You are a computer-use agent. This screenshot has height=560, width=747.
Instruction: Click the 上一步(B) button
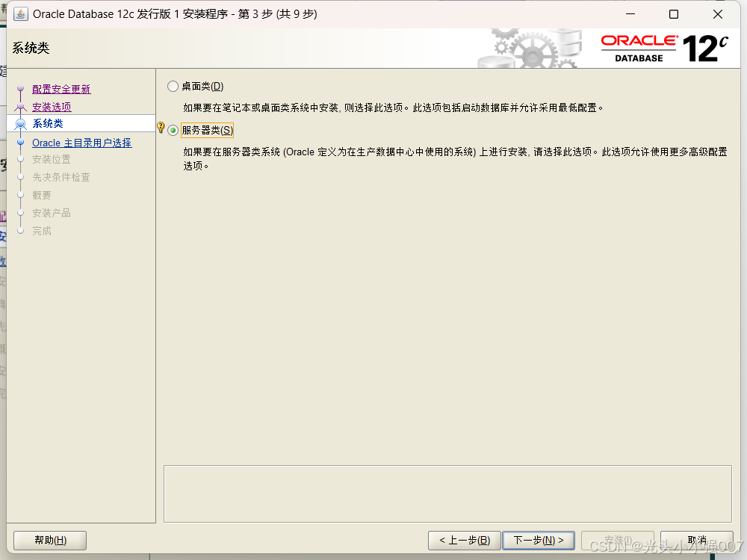pos(464,540)
